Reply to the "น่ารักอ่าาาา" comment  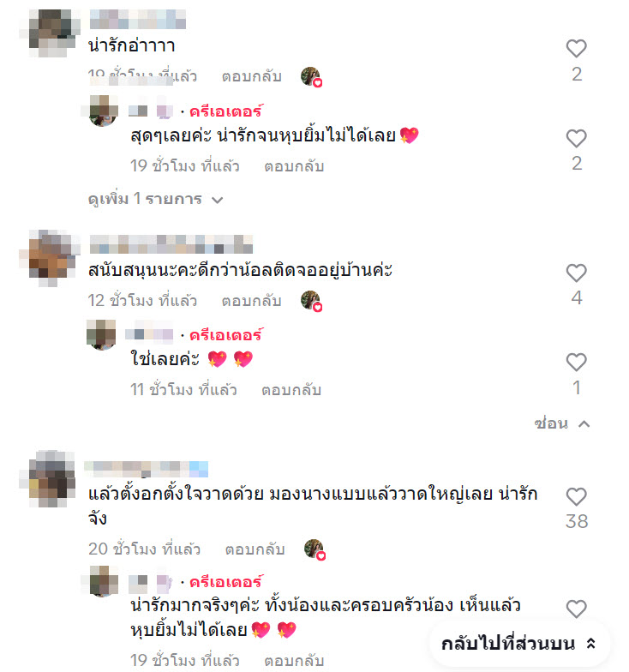[252, 77]
